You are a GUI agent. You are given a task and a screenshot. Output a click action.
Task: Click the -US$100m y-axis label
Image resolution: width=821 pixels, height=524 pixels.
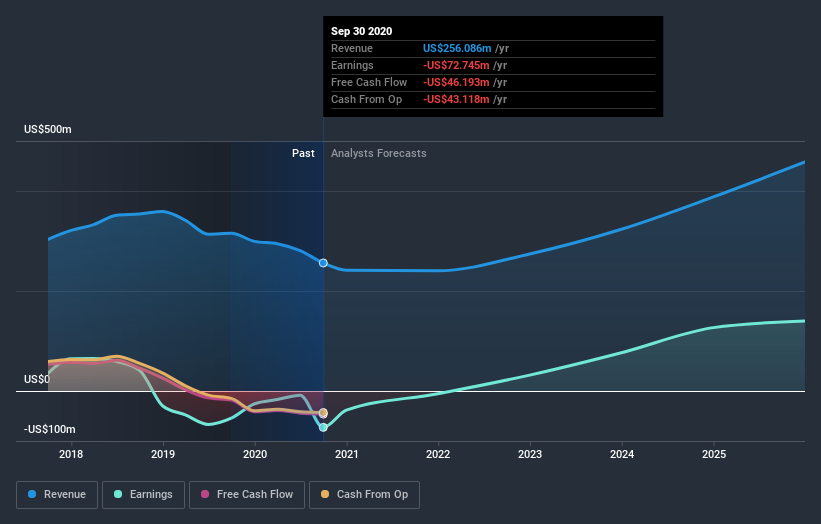(x=50, y=429)
